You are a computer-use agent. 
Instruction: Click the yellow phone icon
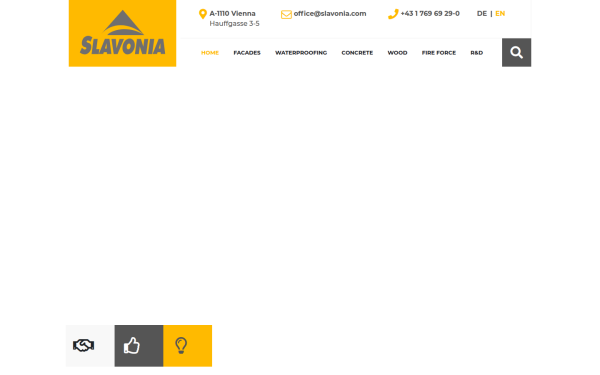(x=393, y=14)
